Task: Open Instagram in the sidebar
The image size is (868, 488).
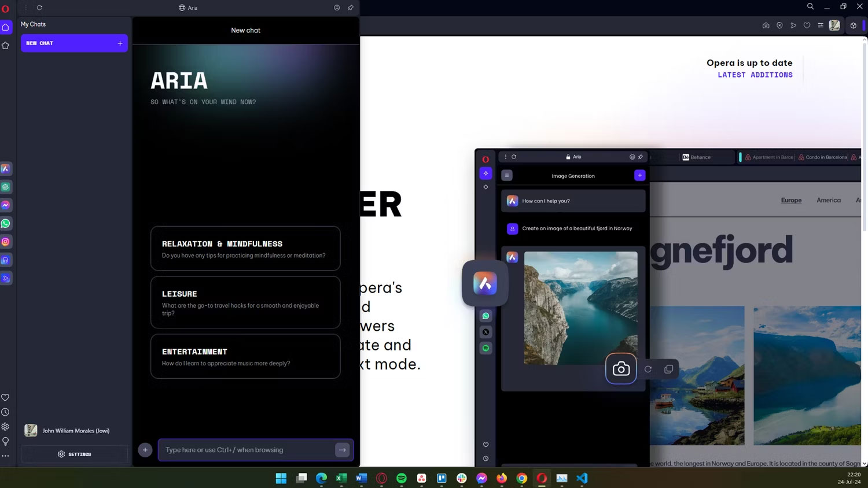Action: (6, 242)
